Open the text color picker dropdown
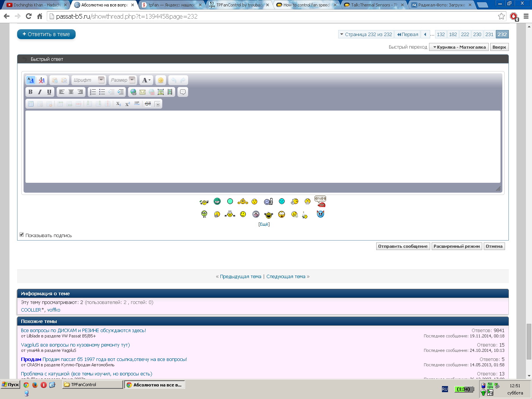The height and width of the screenshot is (399, 532). [x=146, y=80]
